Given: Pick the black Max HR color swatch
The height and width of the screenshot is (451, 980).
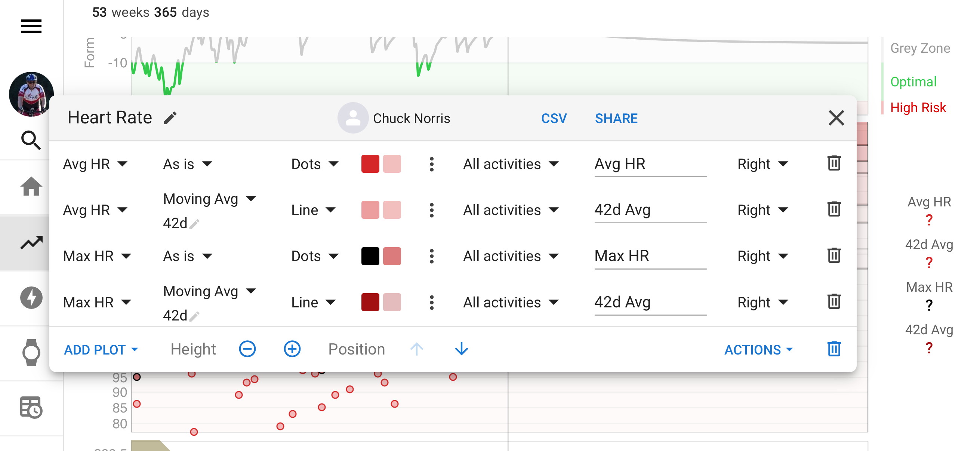Looking at the screenshot, I should [370, 256].
